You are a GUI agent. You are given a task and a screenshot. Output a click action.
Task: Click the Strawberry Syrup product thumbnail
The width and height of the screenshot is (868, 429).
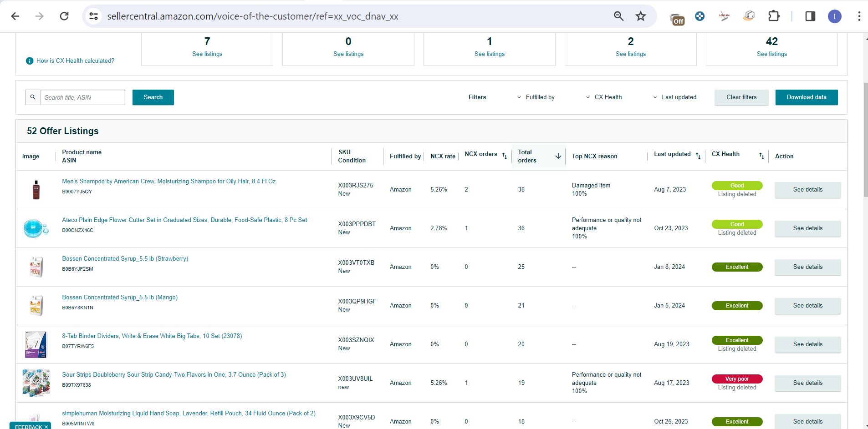tap(36, 267)
